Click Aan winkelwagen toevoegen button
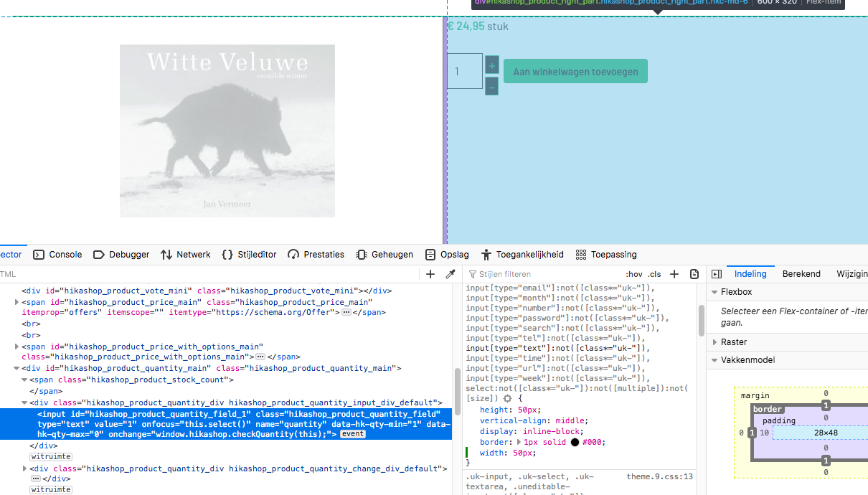 (575, 72)
